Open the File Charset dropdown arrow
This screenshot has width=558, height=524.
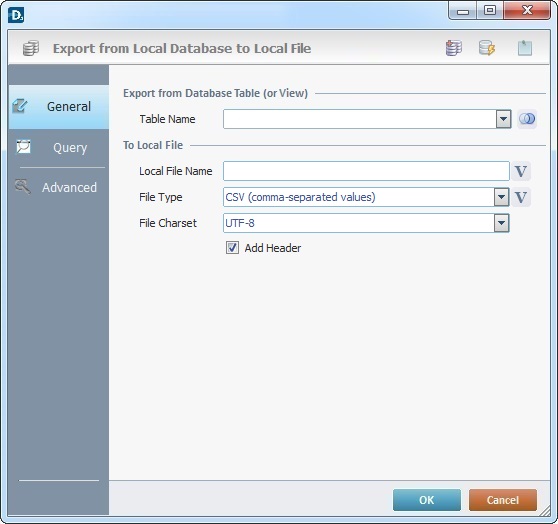(501, 223)
